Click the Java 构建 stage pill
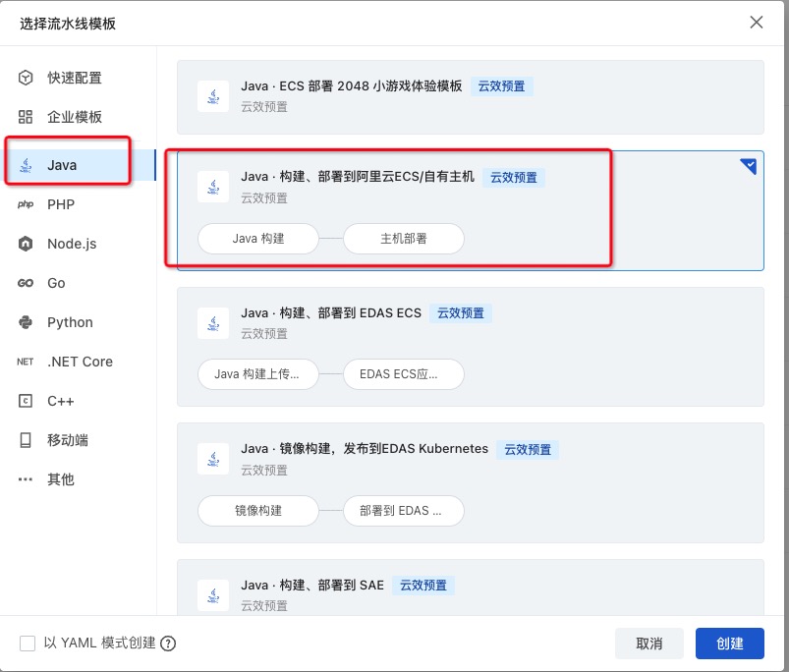 point(258,239)
